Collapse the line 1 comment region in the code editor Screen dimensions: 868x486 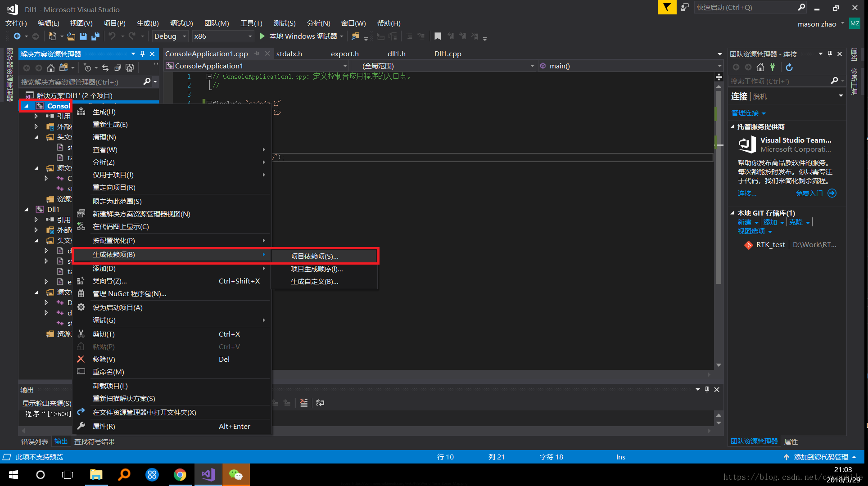(209, 76)
